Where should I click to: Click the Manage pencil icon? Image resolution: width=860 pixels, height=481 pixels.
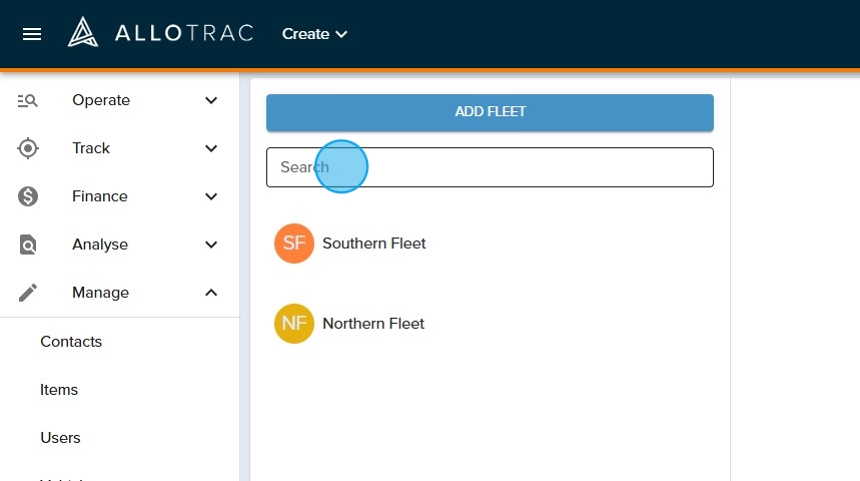[28, 292]
